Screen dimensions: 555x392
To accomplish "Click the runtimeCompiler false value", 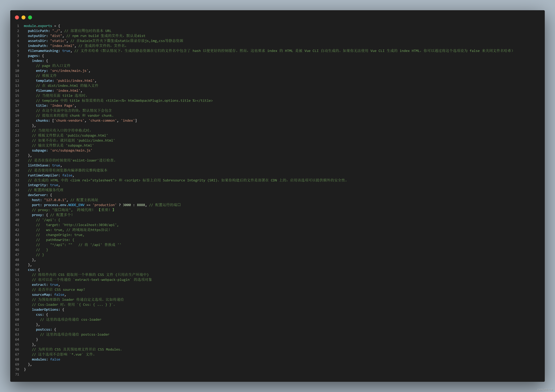I will pyautogui.click(x=67, y=175).
